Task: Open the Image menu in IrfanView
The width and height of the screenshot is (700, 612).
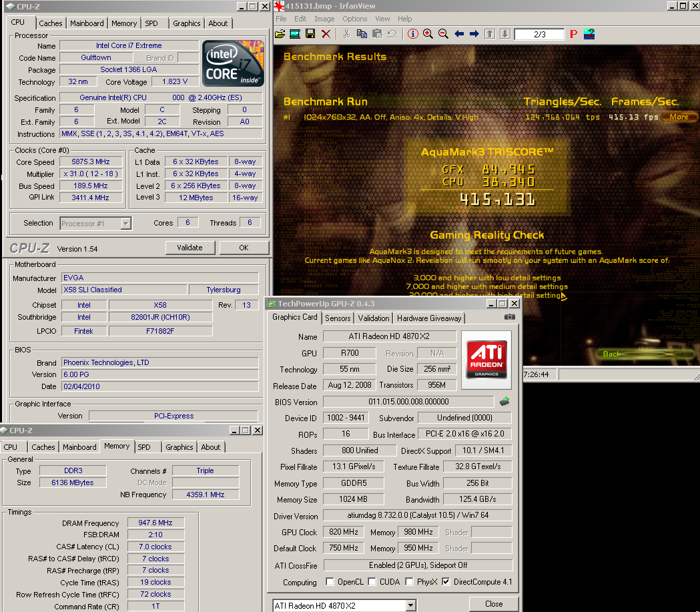Action: point(324,19)
